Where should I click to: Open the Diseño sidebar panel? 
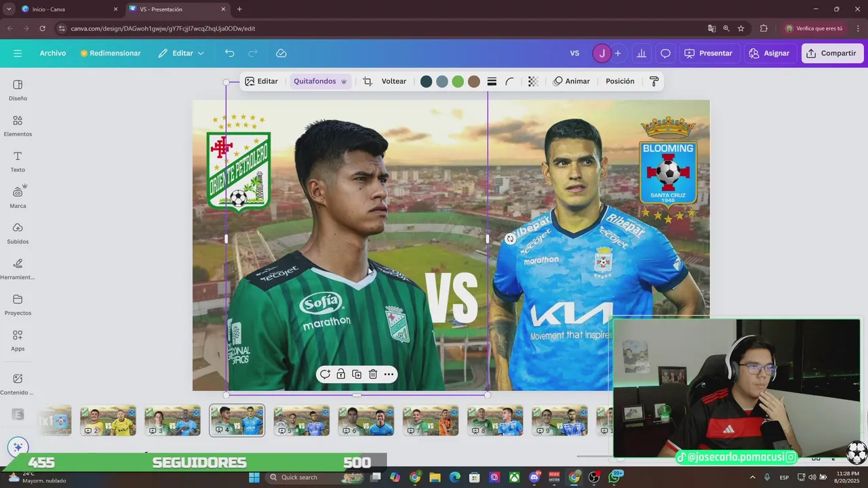[18, 90]
